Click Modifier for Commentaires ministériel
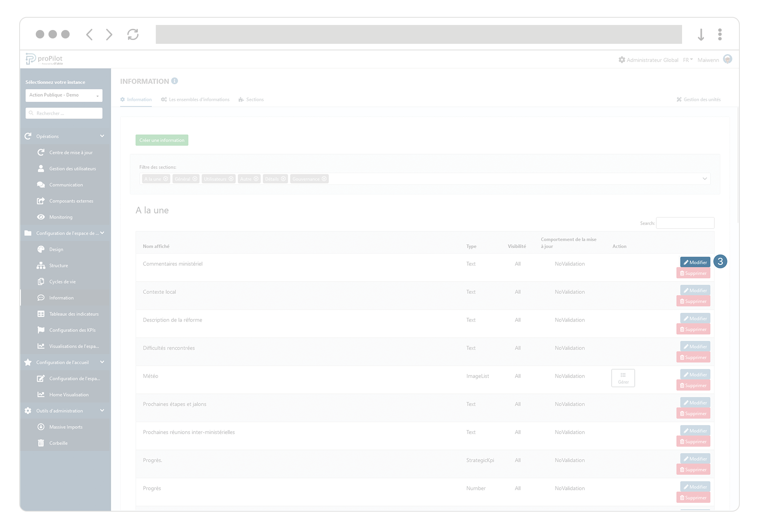 695,263
